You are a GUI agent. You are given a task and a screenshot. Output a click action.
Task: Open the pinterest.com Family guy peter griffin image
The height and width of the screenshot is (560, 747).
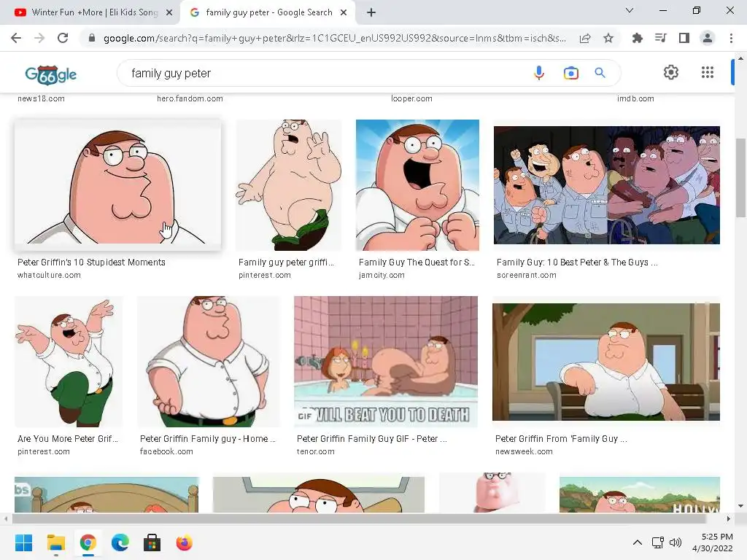pyautogui.click(x=289, y=185)
